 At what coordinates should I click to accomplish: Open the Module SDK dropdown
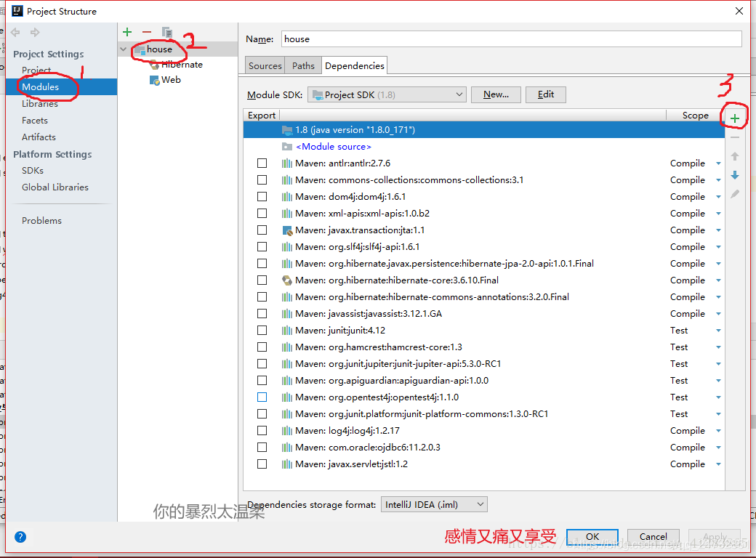(x=387, y=95)
